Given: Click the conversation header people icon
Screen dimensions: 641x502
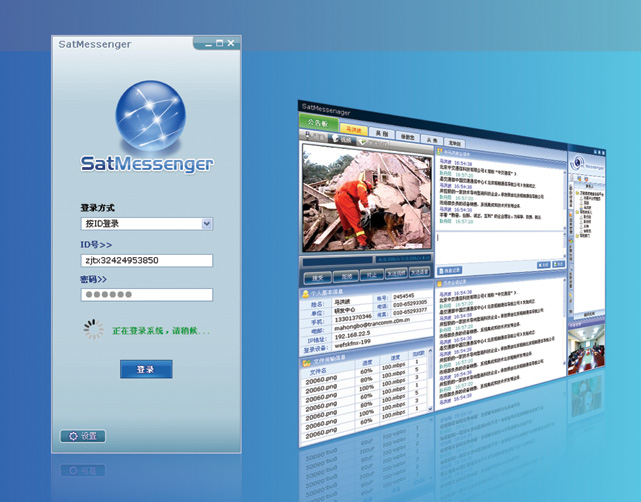Looking at the screenshot, I should [x=440, y=152].
